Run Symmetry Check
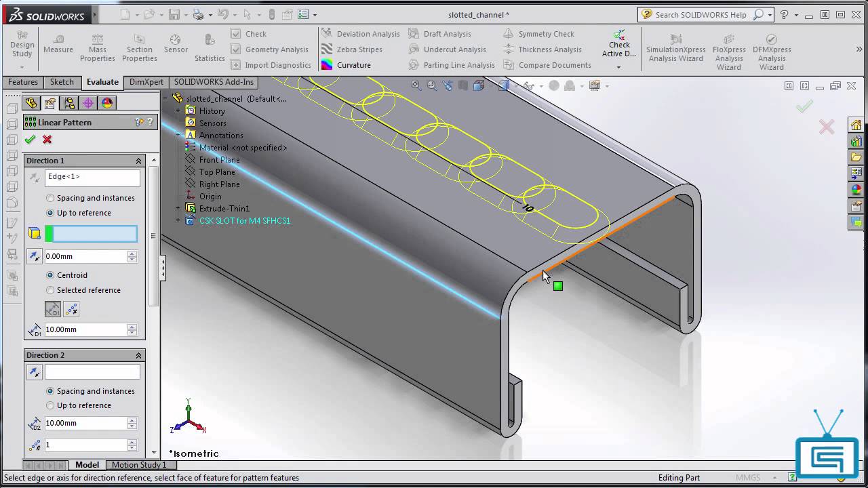Image resolution: width=868 pixels, height=488 pixels. tap(539, 34)
